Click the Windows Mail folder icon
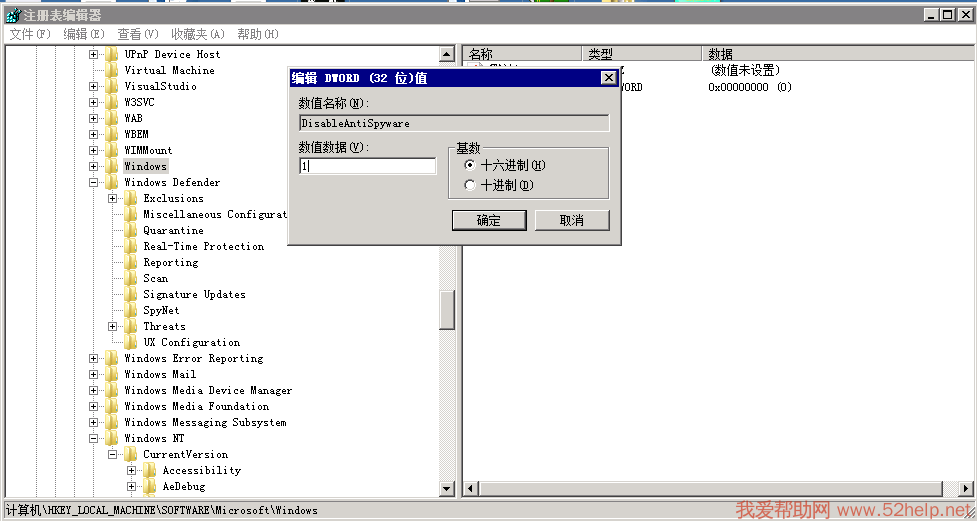977x521 pixels. 112,375
